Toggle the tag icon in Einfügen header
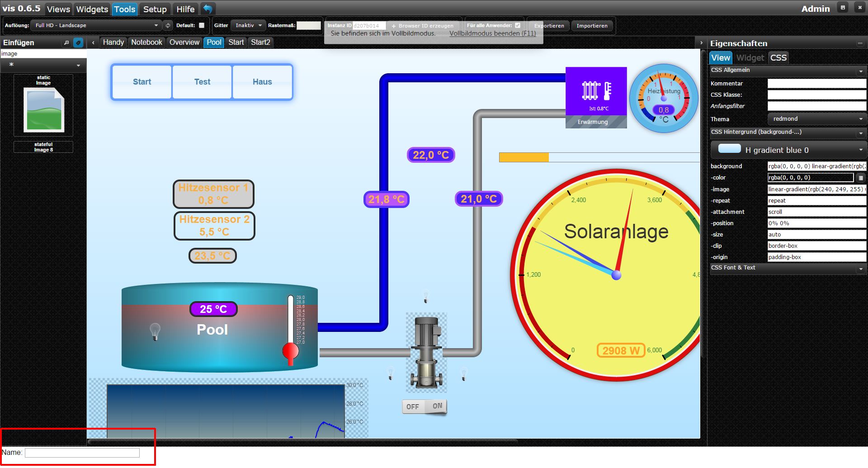The width and height of the screenshot is (868, 468). coord(78,43)
